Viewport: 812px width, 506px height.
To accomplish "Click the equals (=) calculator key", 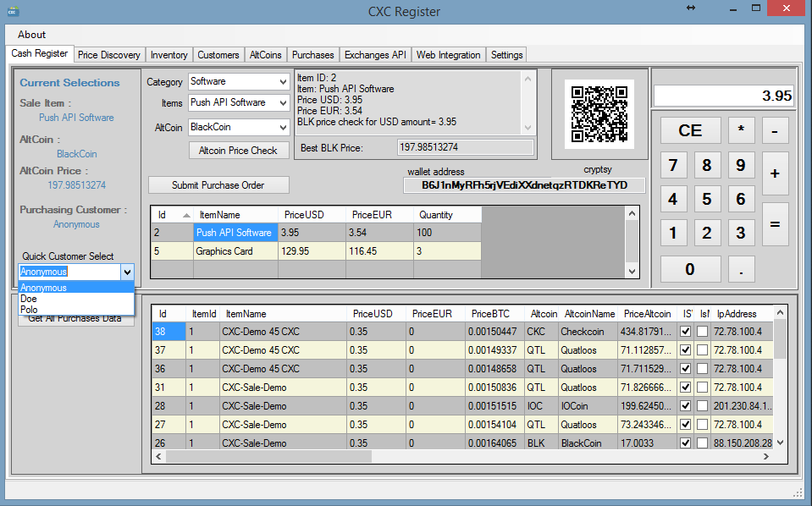I will pos(775,224).
